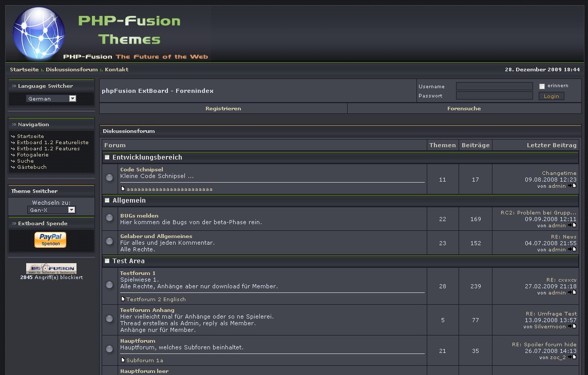588x375 pixels.
Task: Open Extboard 1.2 Featureliste link
Action: pyautogui.click(x=53, y=143)
